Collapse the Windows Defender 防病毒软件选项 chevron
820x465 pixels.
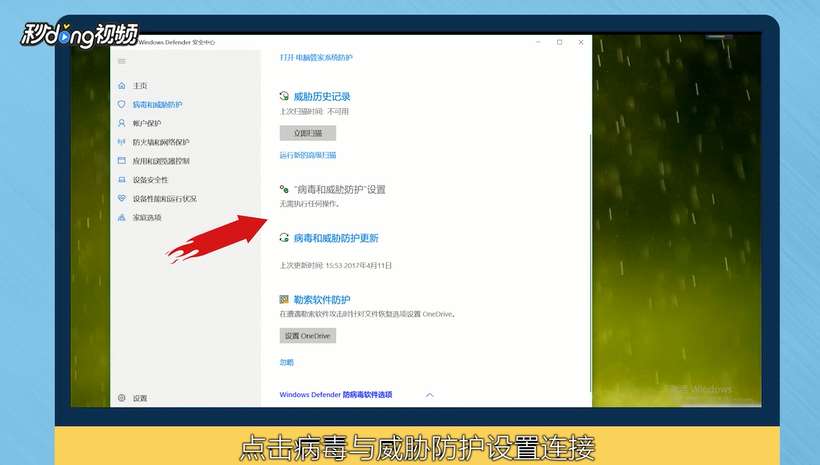[430, 395]
